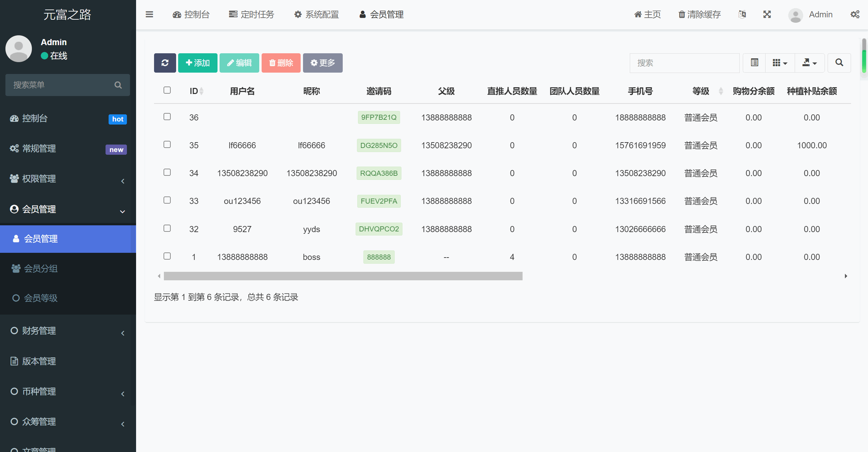Click the table search magnifier button
Image resolution: width=868 pixels, height=452 pixels.
839,63
